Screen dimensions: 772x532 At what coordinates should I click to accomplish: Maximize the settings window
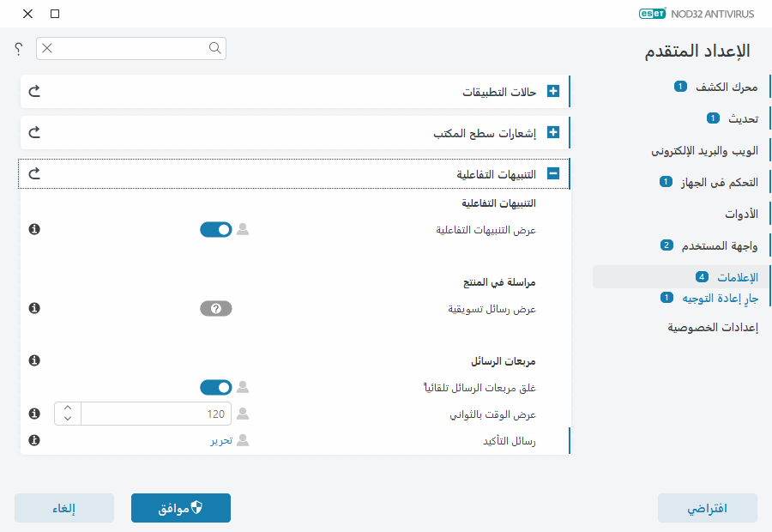[55, 14]
